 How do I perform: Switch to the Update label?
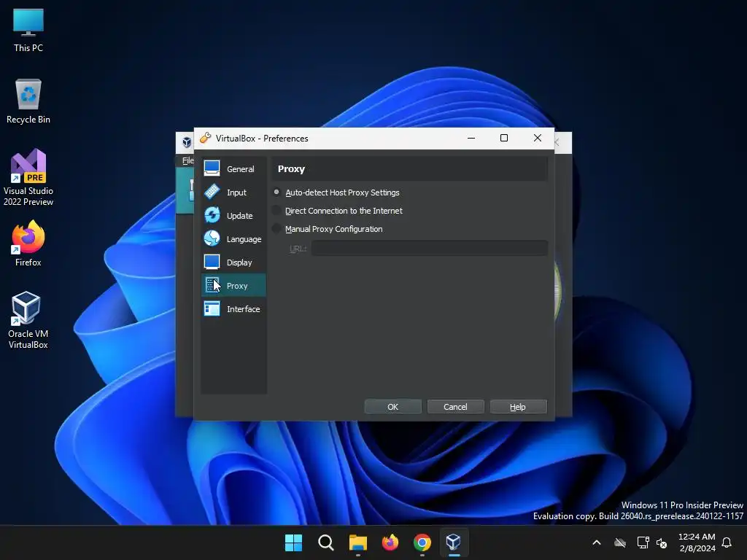tap(239, 216)
